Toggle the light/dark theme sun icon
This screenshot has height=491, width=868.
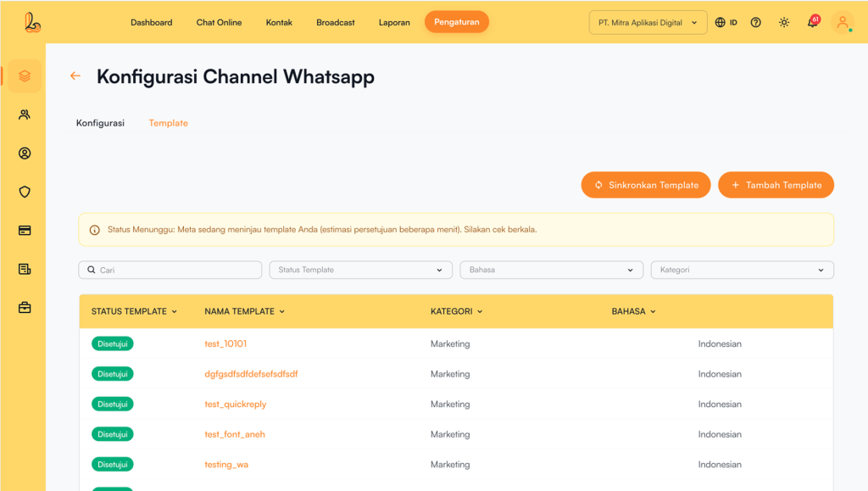pyautogui.click(x=784, y=23)
